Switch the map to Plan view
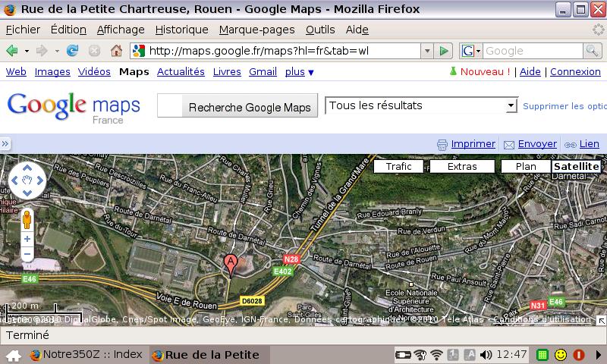The image size is (607, 364). pyautogui.click(x=526, y=166)
